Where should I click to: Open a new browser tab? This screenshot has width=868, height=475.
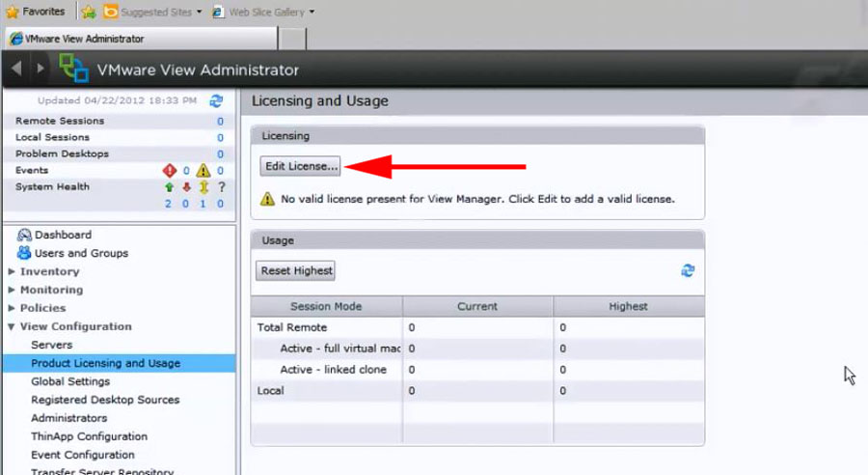pos(291,39)
